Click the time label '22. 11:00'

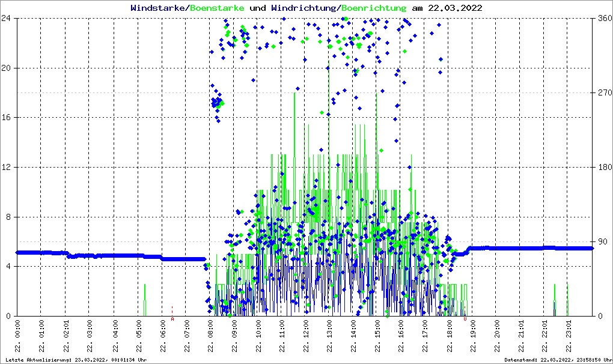point(282,336)
